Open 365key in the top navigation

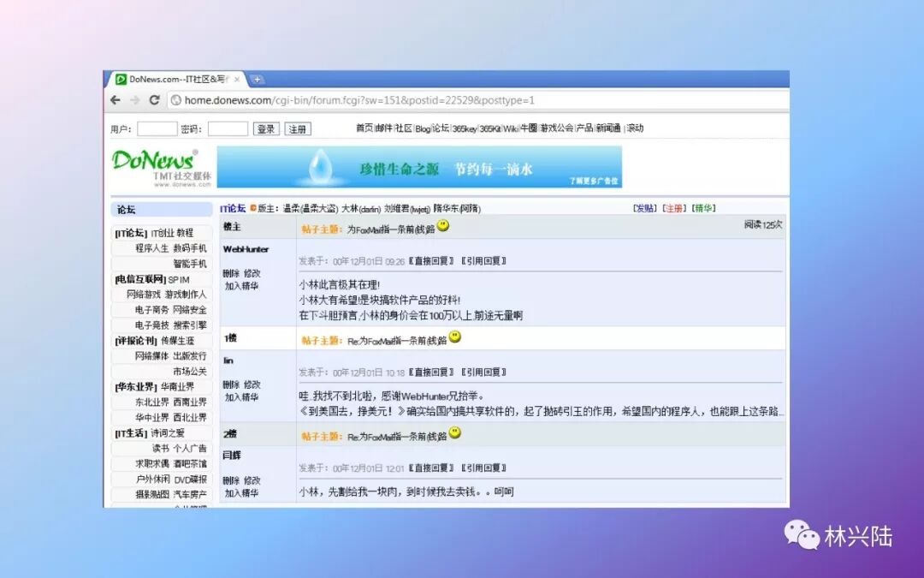tap(465, 128)
